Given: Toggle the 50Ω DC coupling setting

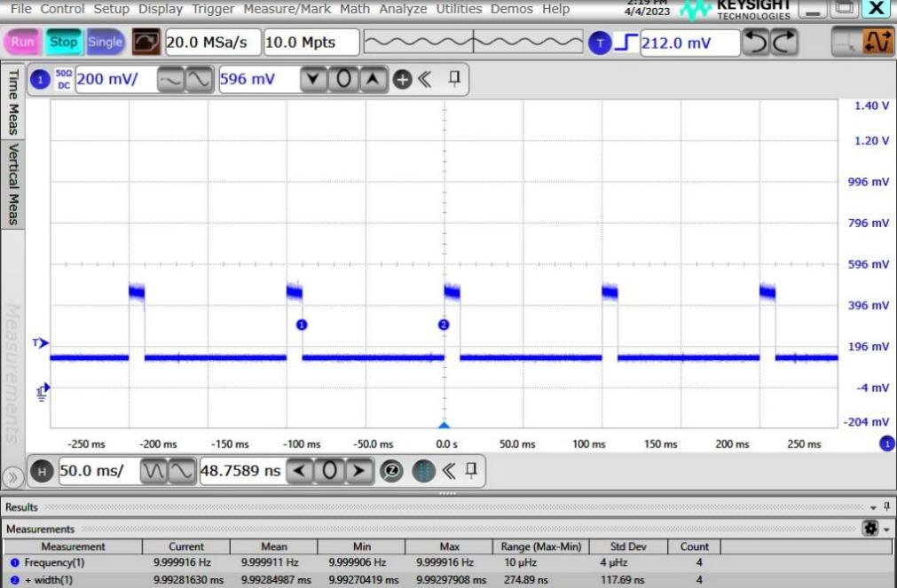Looking at the screenshot, I should point(64,80).
